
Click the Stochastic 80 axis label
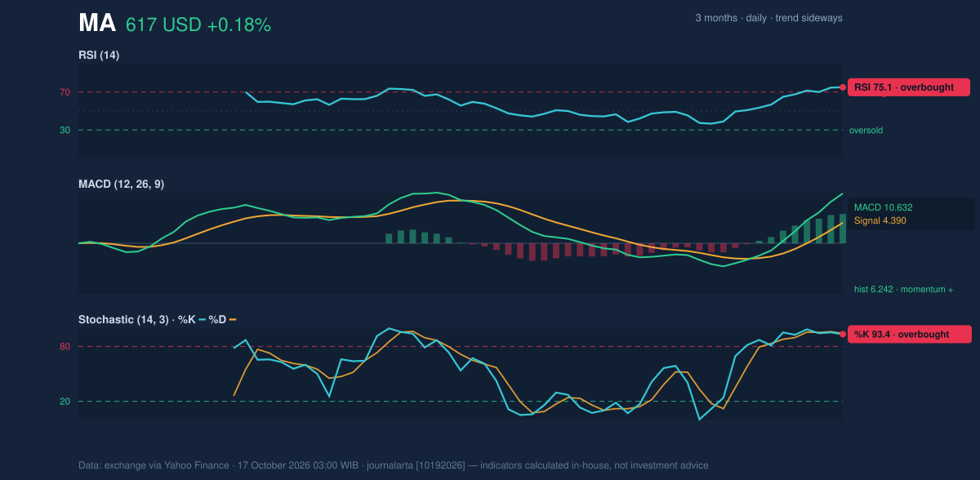pyautogui.click(x=65, y=347)
